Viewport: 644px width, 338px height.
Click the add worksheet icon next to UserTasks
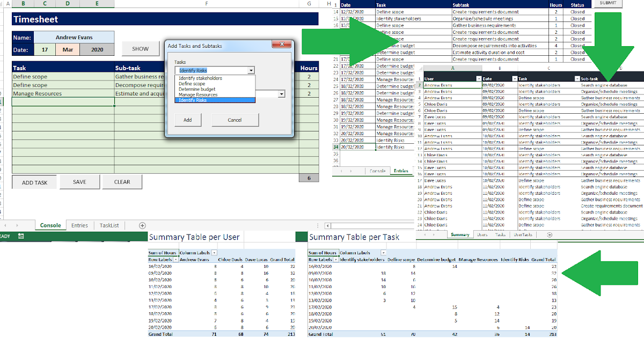550,234
